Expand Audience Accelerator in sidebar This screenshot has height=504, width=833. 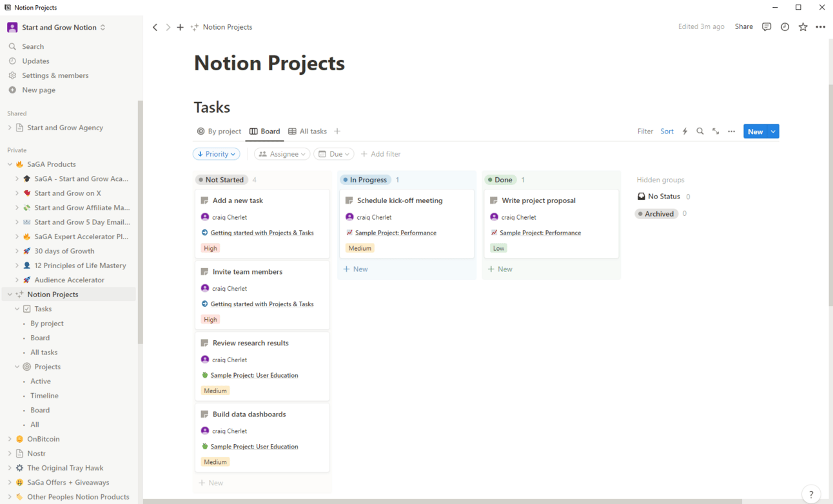[x=17, y=280]
